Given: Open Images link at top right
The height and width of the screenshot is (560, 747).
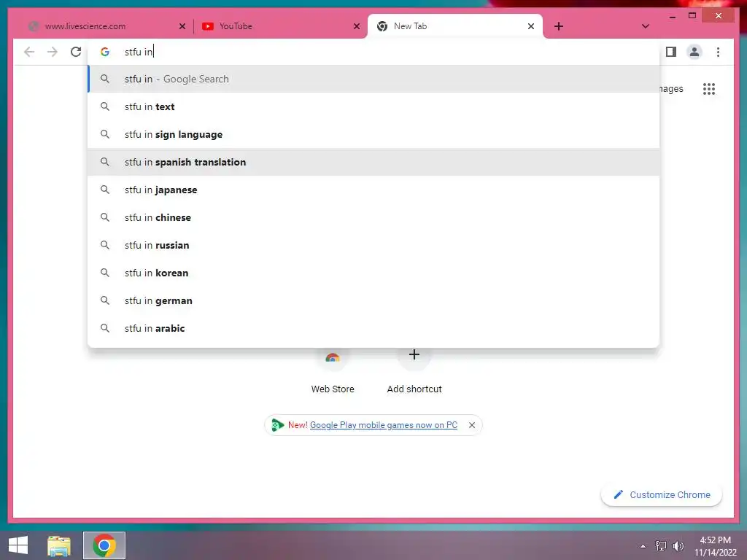Looking at the screenshot, I should coord(671,88).
